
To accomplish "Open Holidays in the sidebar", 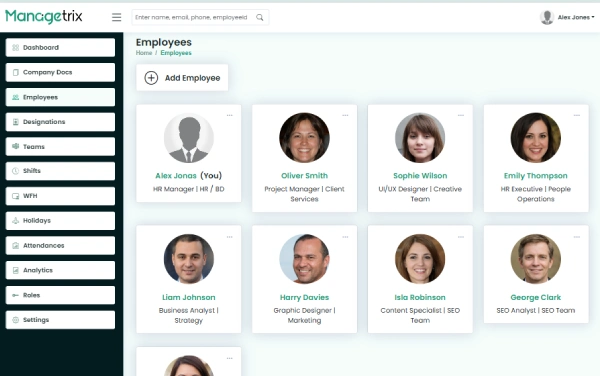I will pyautogui.click(x=60, y=221).
